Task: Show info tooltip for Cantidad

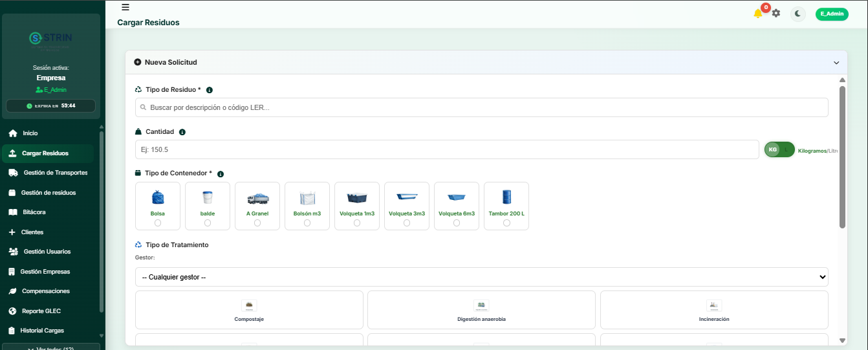Action: coord(182,132)
